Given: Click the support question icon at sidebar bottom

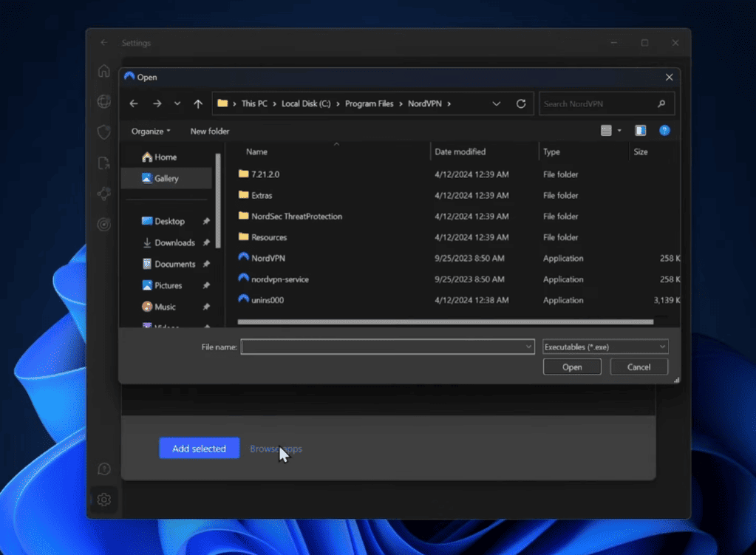Looking at the screenshot, I should [x=103, y=469].
